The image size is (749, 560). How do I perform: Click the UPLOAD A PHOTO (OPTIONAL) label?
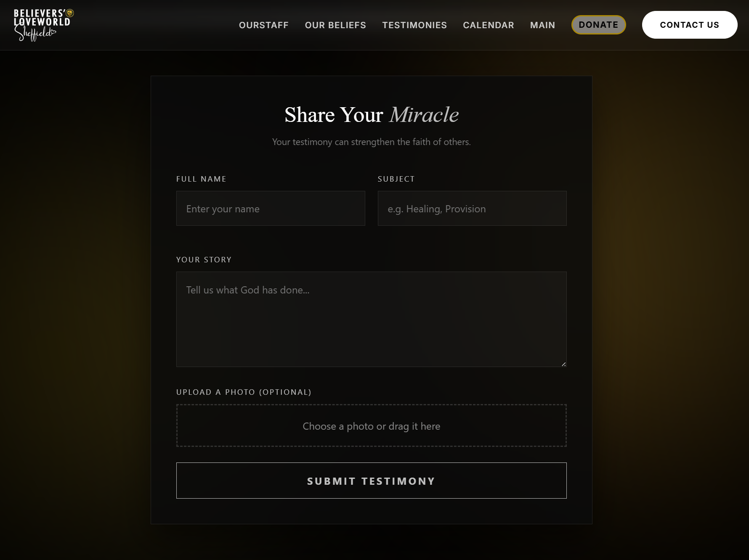(244, 392)
